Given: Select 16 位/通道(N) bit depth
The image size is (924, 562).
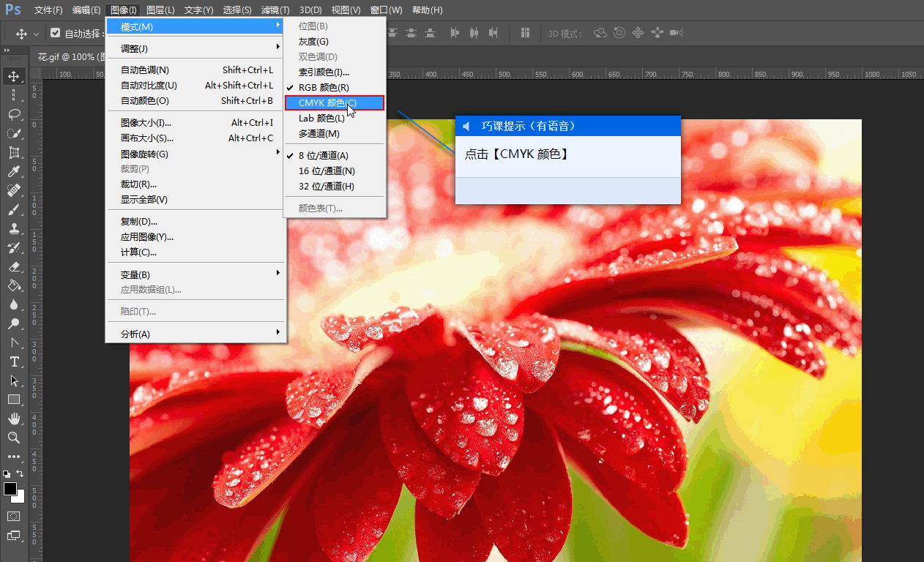Looking at the screenshot, I should 334,171.
